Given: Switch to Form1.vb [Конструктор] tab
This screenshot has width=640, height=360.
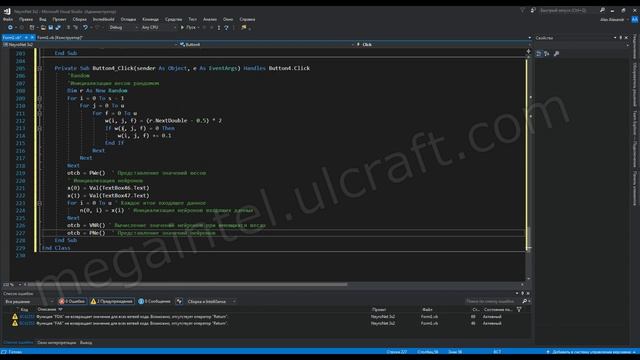Looking at the screenshot, I should point(60,38).
